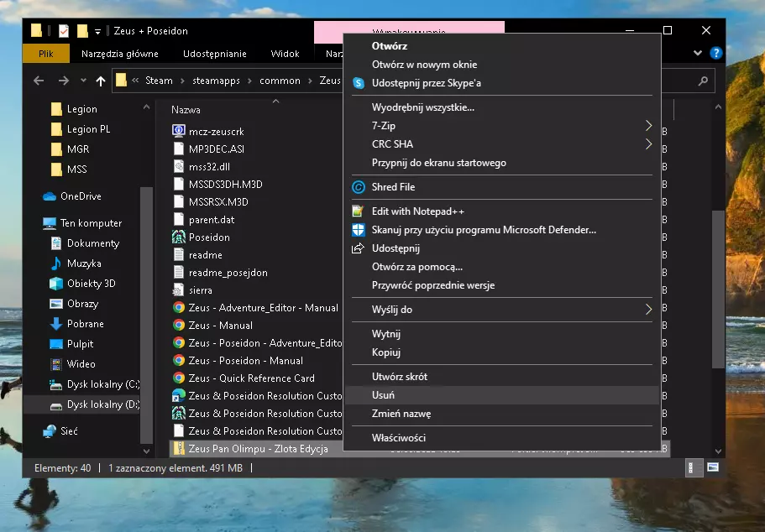Select Usuń from the context menu
Screen dimensions: 765x532
tap(384, 395)
